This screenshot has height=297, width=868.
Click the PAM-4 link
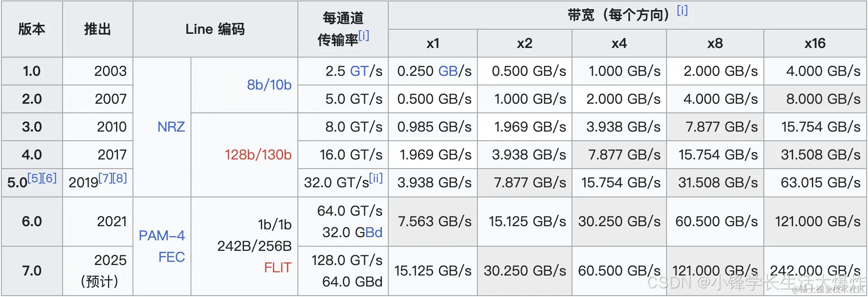pos(162,236)
